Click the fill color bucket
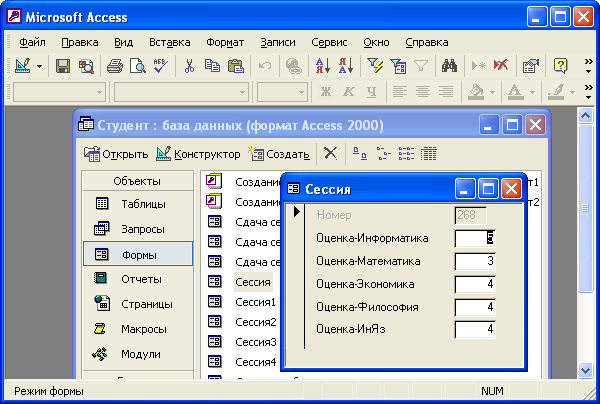Viewport: 600px width, 404px height. [476, 92]
